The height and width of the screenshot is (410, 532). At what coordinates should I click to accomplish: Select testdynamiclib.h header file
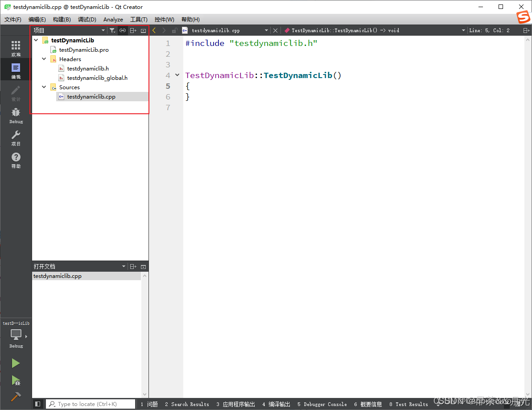click(x=88, y=69)
